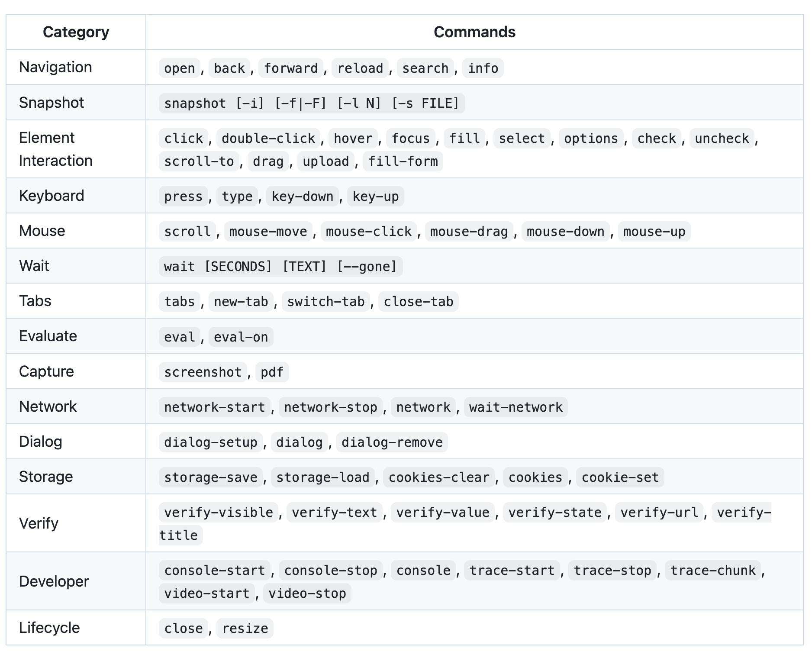Click the snapshot command with its flags
The width and height of the screenshot is (812, 658).
coord(311,103)
